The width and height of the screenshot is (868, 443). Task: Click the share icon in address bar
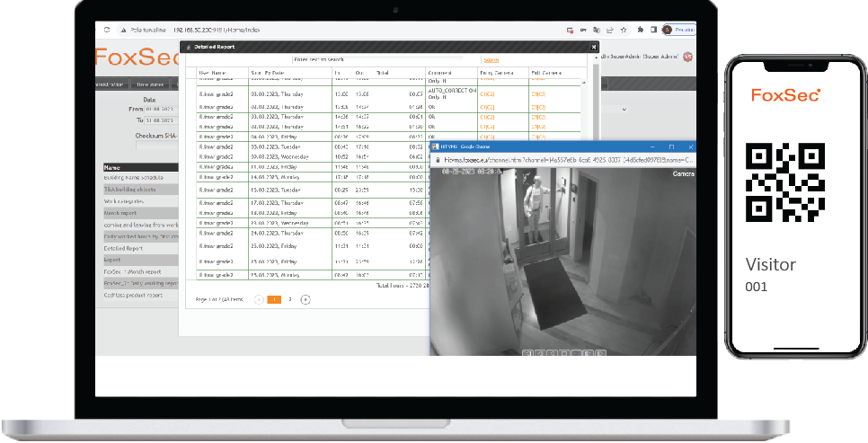pyautogui.click(x=611, y=30)
